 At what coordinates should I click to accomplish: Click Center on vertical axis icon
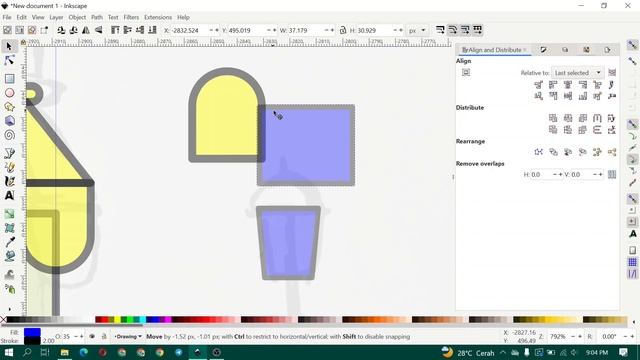tap(568, 85)
